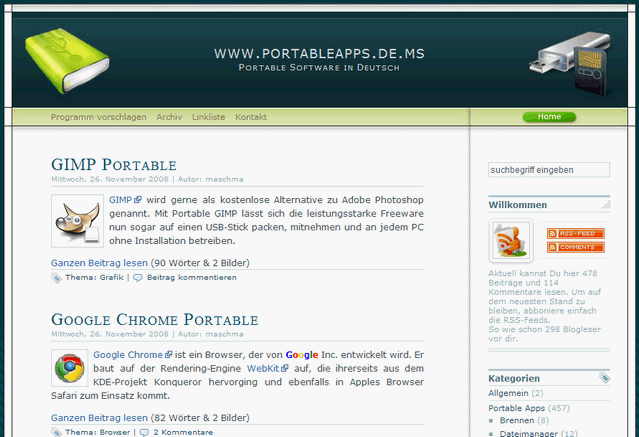Click the Willkommen sidebar heading
639x437 pixels.
click(x=518, y=205)
